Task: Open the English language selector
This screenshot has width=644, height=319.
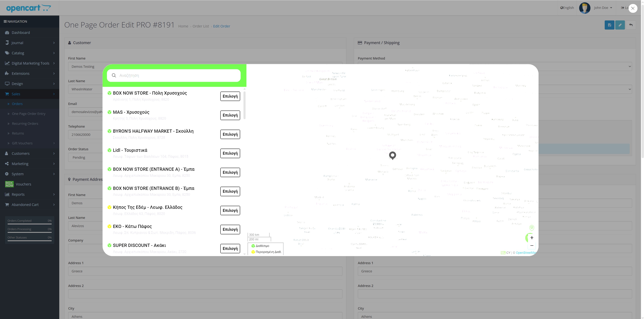Action: [567, 8]
